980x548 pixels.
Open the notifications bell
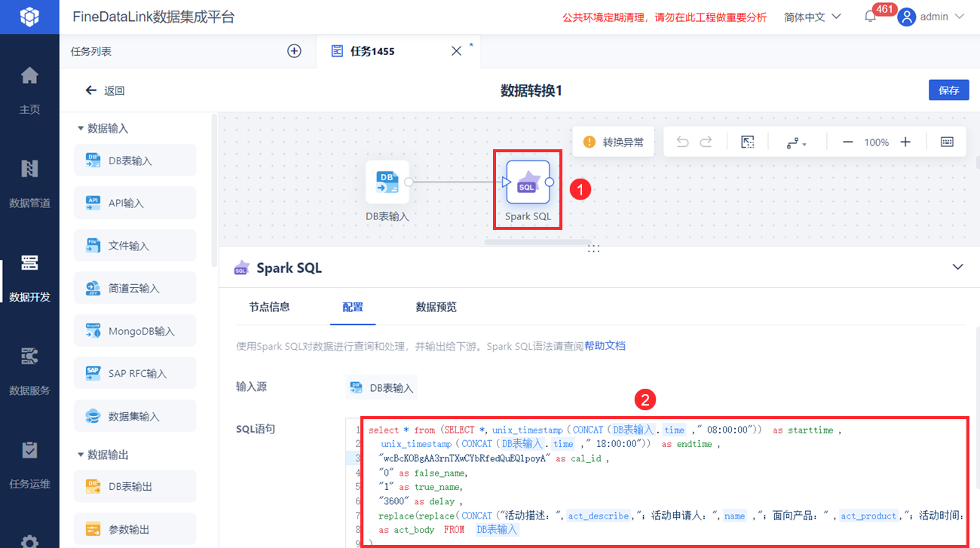click(x=870, y=17)
